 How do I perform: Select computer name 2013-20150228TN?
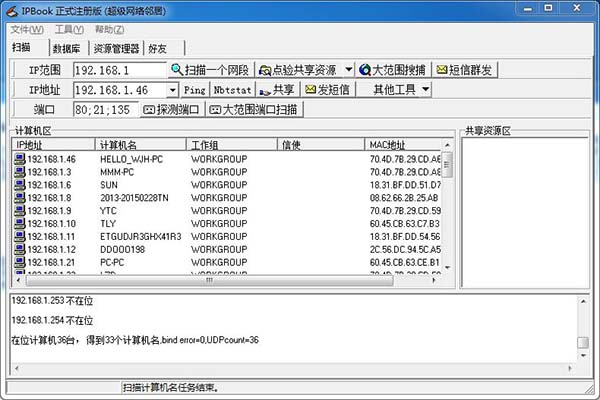point(134,198)
